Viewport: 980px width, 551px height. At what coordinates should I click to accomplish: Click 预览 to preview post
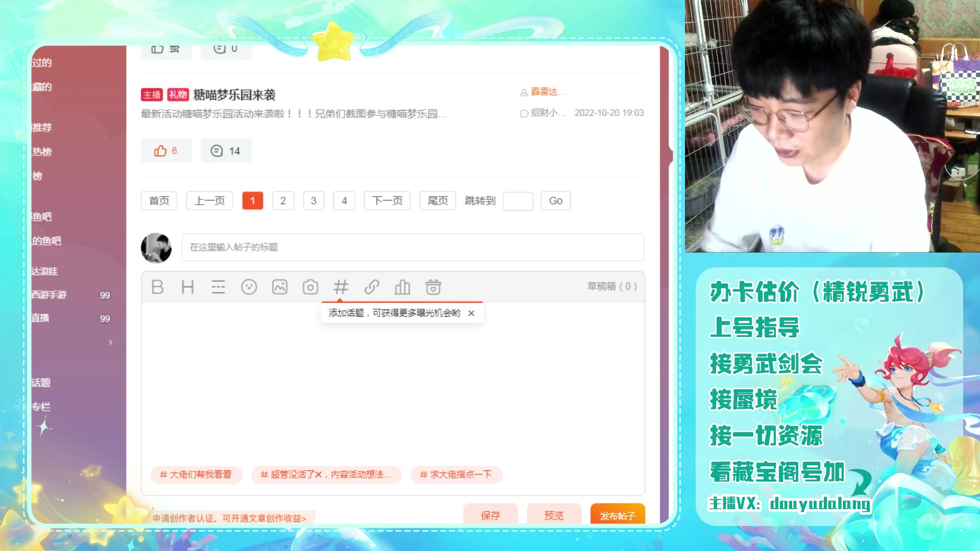click(554, 515)
